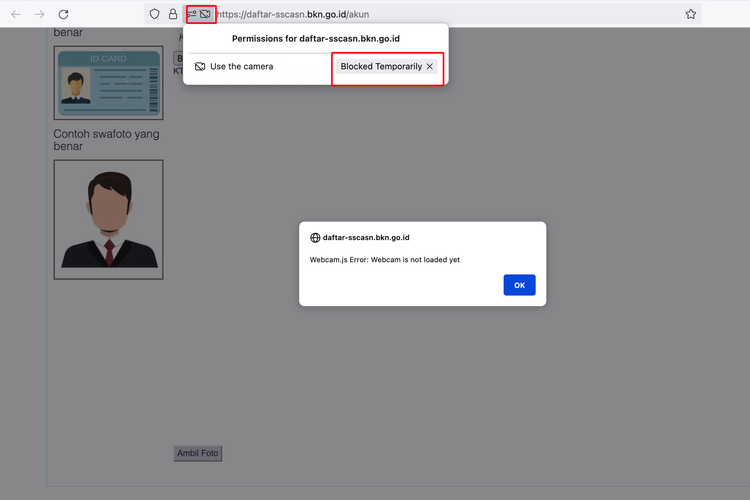Click the Use the camera permission text
This screenshot has width=750, height=500.
click(x=241, y=66)
